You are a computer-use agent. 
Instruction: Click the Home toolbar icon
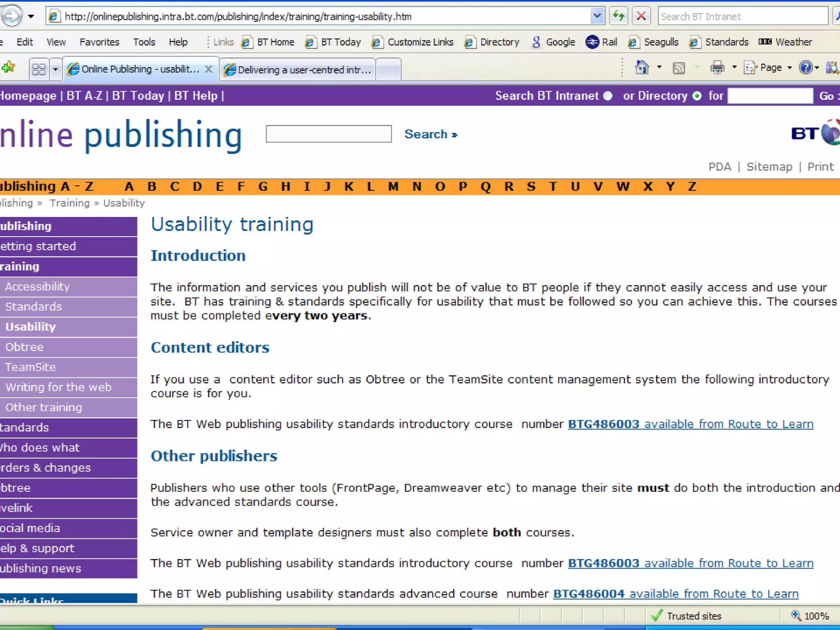tap(642, 68)
